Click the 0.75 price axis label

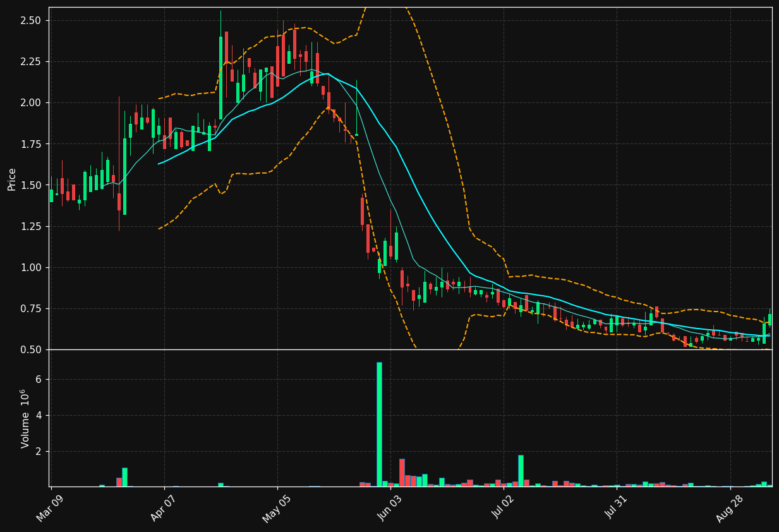pos(32,308)
